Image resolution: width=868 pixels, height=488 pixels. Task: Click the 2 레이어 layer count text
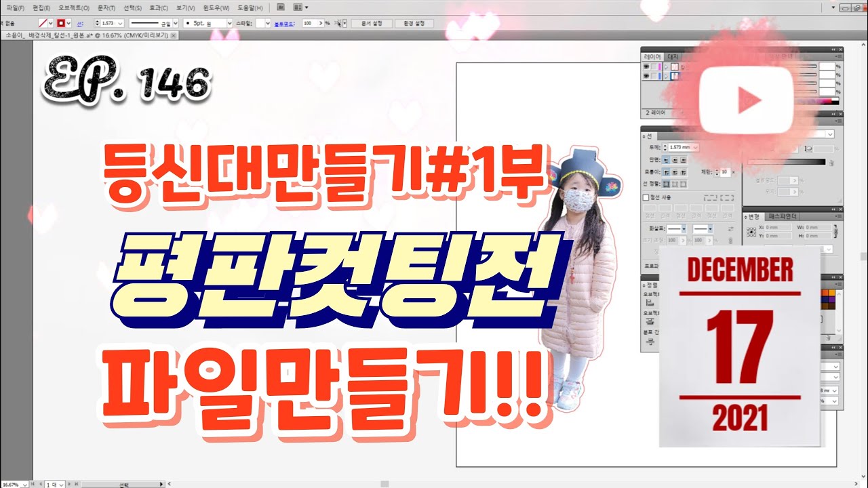[655, 113]
